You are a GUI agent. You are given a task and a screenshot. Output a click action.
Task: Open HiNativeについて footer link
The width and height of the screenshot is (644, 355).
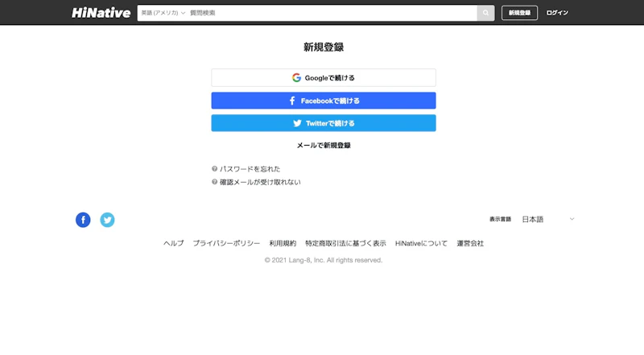coord(421,243)
